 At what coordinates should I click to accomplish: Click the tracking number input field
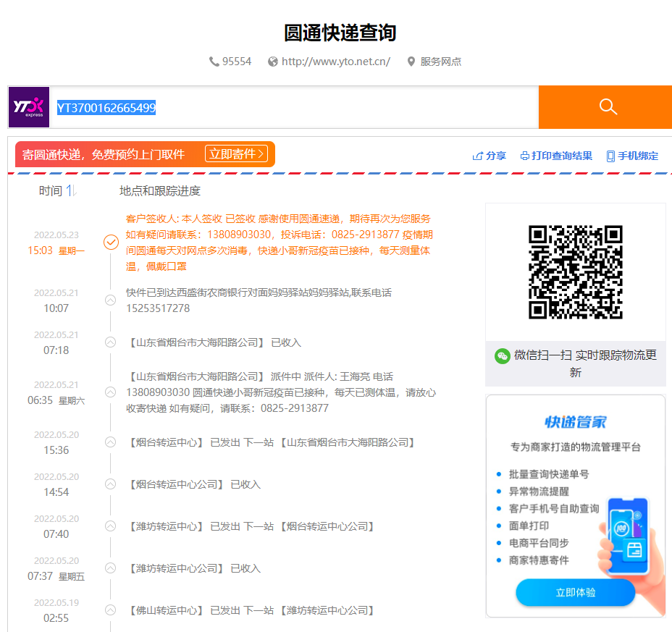[294, 107]
